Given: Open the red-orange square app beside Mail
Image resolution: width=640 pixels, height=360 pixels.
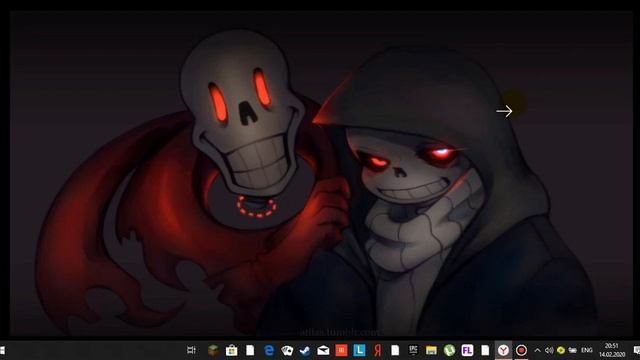Looking at the screenshot, I should pyautogui.click(x=341, y=350).
